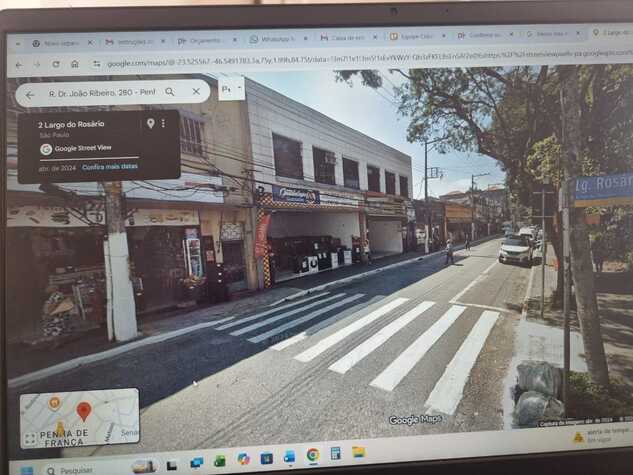
Task: Open File Explorer from the taskbar
Action: point(358,452)
